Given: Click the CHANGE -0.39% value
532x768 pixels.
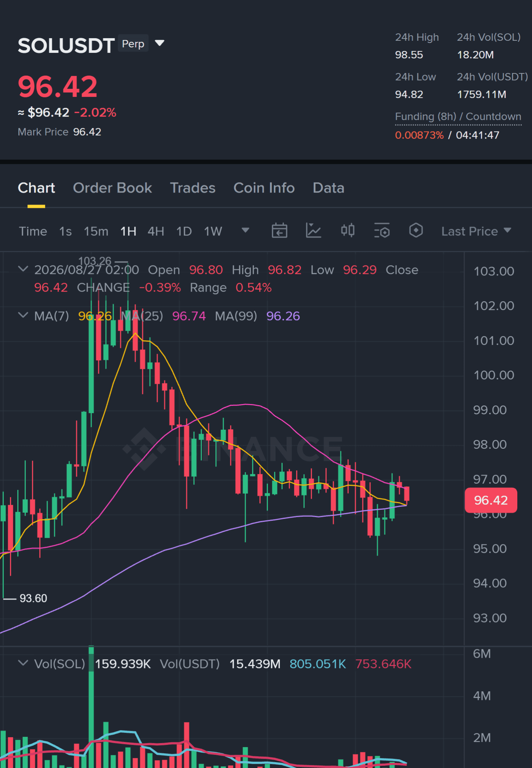Looking at the screenshot, I should tap(160, 287).
